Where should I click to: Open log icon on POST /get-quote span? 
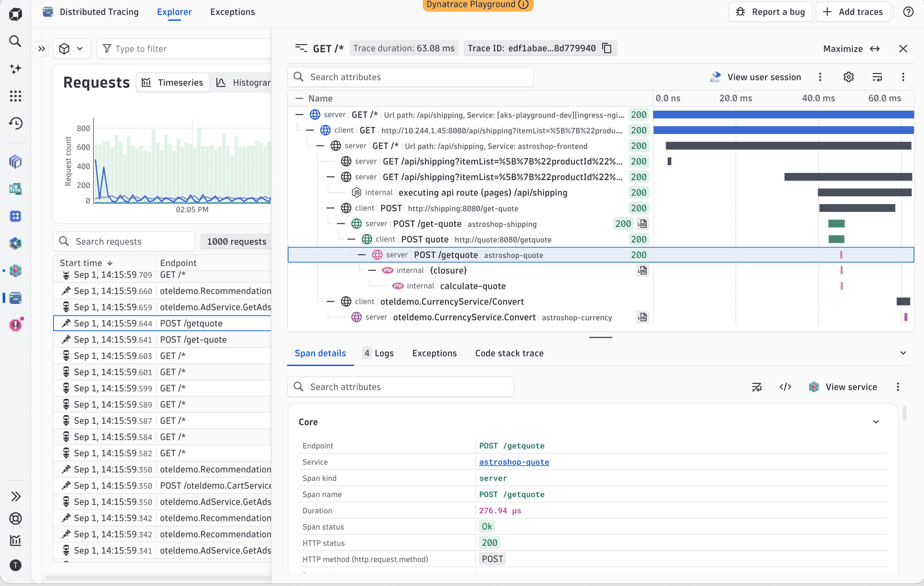click(x=642, y=224)
